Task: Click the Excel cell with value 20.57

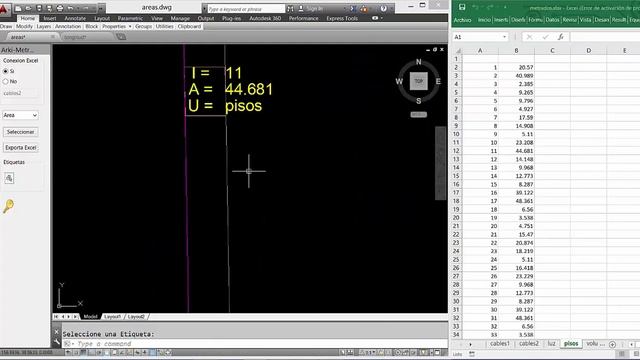Action: click(x=516, y=67)
